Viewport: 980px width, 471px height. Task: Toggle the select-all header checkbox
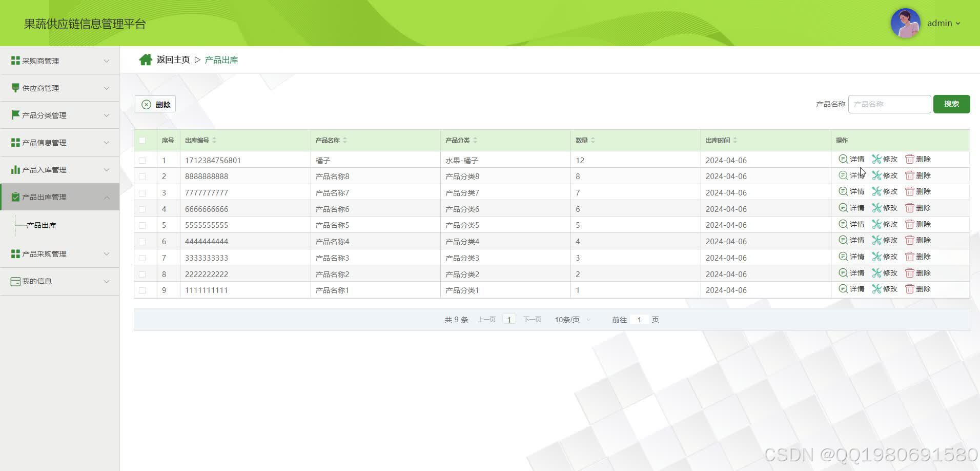click(x=142, y=140)
